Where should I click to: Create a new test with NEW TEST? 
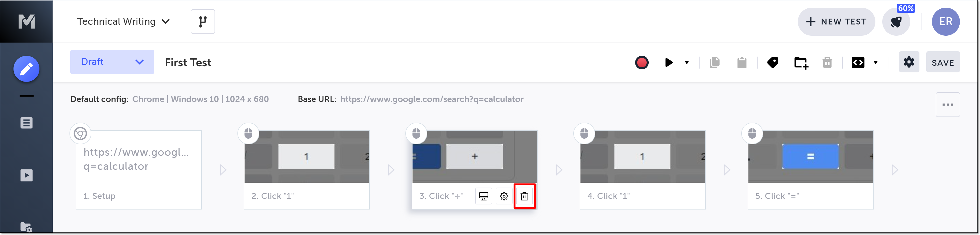836,22
